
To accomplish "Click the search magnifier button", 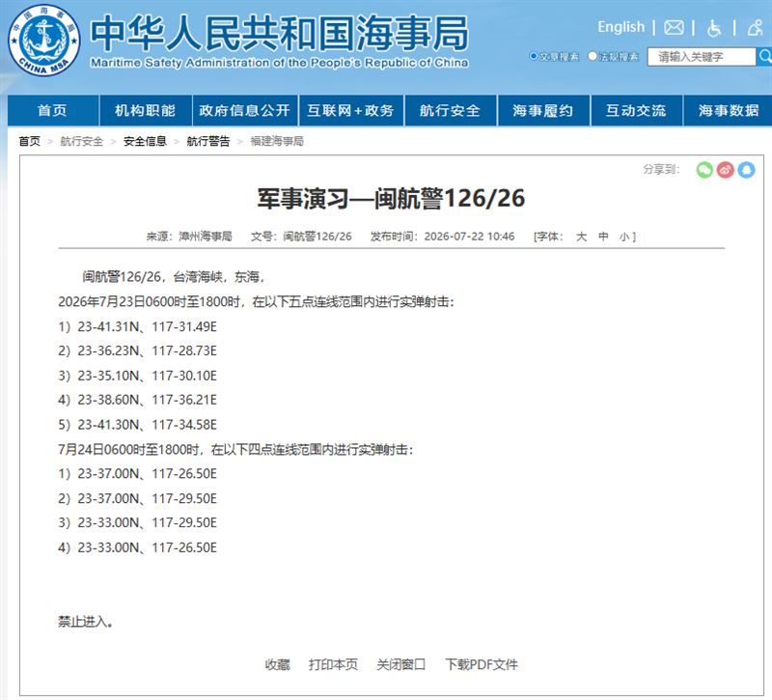I will click(x=764, y=57).
